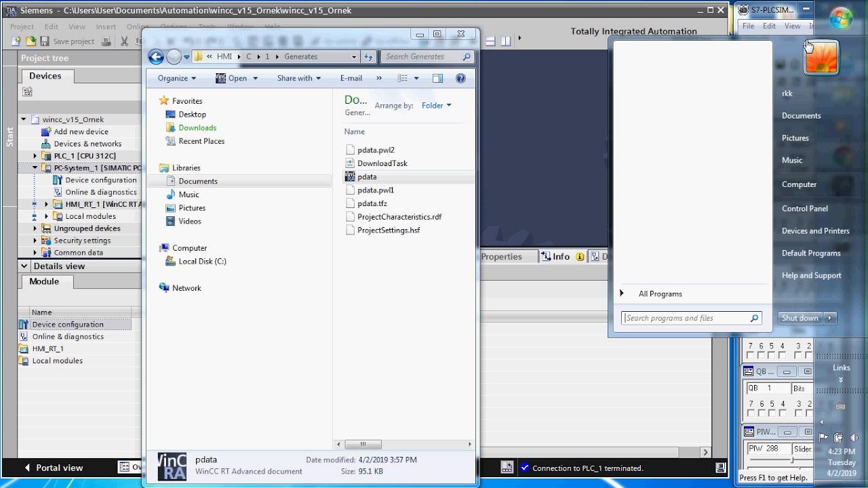Click the TIA status bar rightmost icon
This screenshot has width=868, height=488.
point(720,467)
